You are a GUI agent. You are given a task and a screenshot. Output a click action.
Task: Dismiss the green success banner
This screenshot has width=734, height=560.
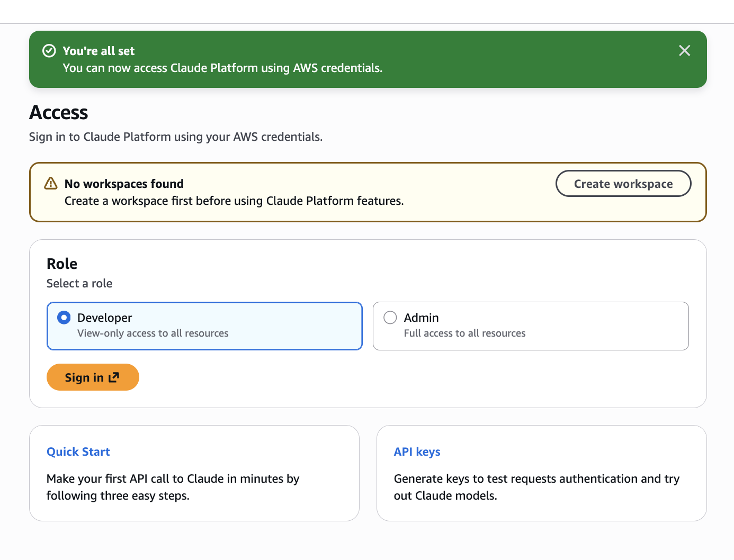684,51
